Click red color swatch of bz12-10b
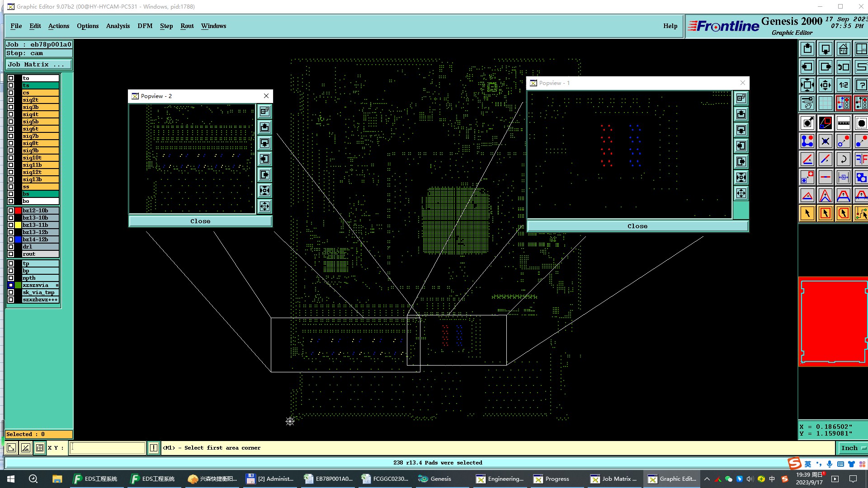Image resolution: width=868 pixels, height=488 pixels. pos(18,211)
